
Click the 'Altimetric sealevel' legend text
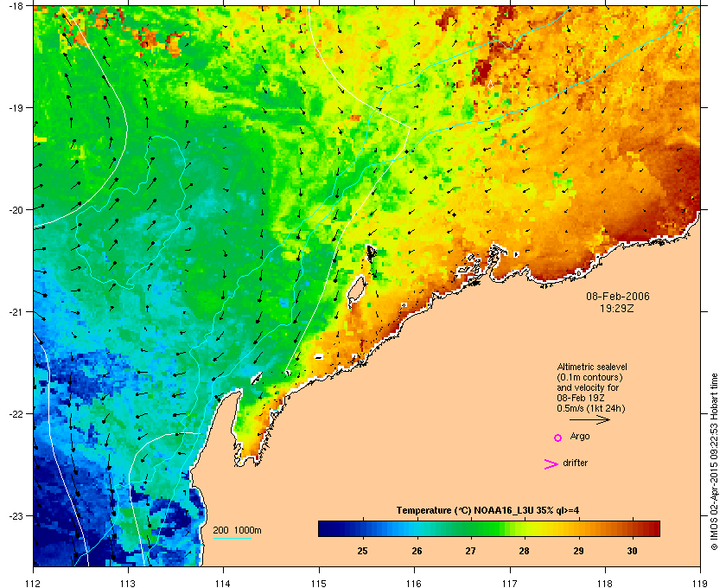(x=592, y=367)
